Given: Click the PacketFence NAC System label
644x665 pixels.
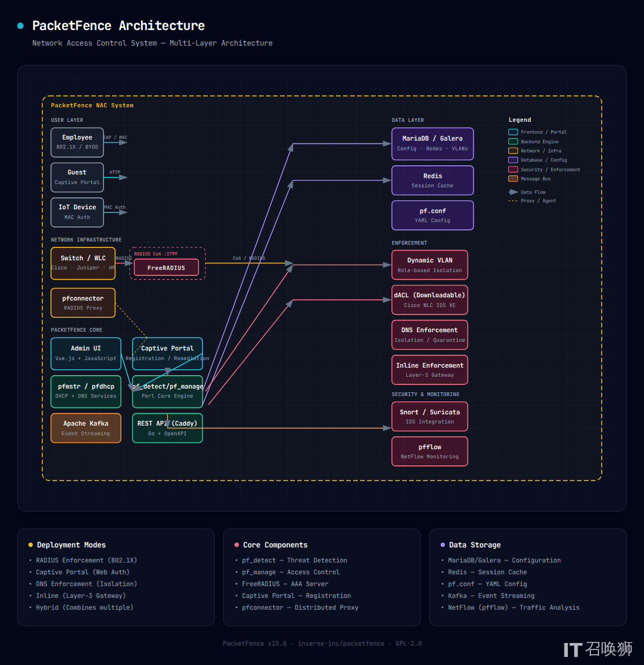Looking at the screenshot, I should pos(92,105).
